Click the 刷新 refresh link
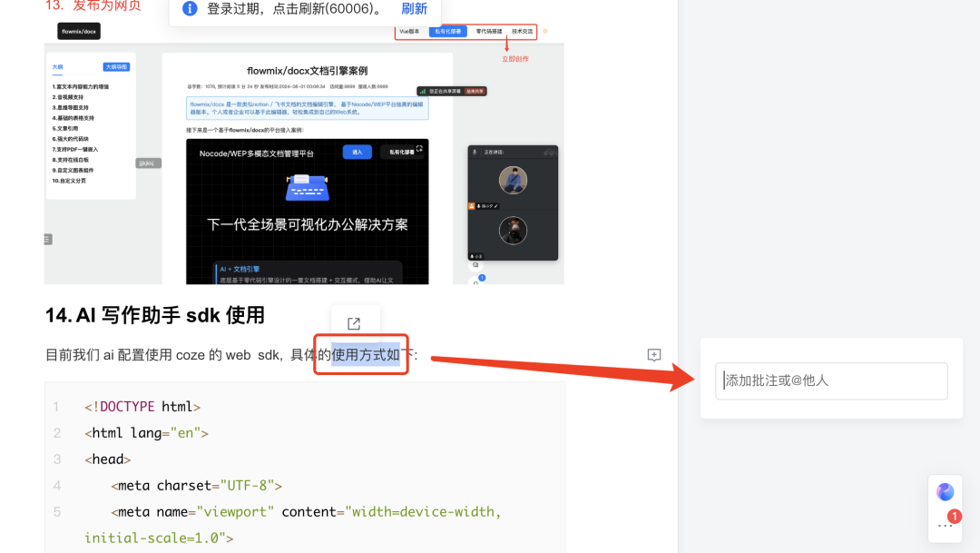Viewport: 980px width, 553px height. point(415,8)
